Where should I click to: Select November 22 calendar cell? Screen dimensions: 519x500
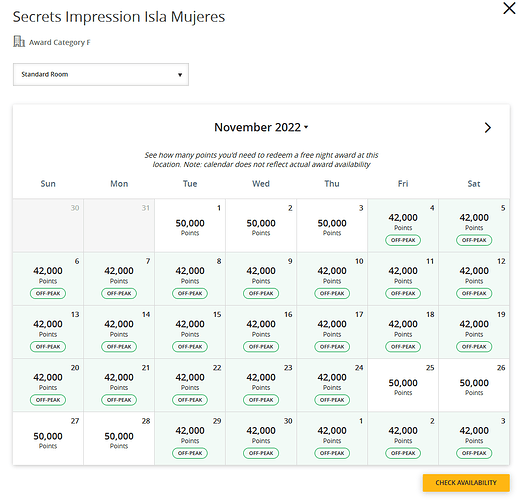pyautogui.click(x=190, y=385)
